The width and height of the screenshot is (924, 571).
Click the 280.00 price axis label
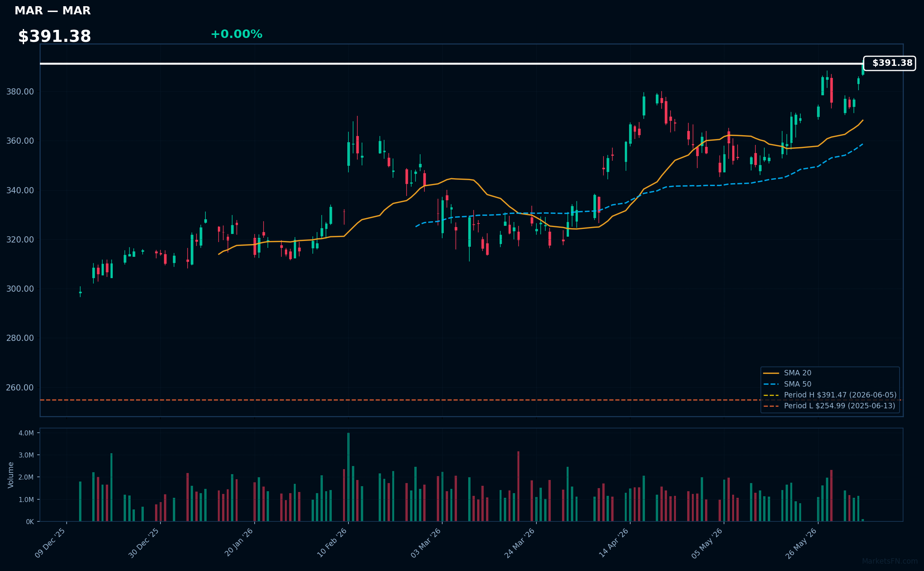click(20, 338)
